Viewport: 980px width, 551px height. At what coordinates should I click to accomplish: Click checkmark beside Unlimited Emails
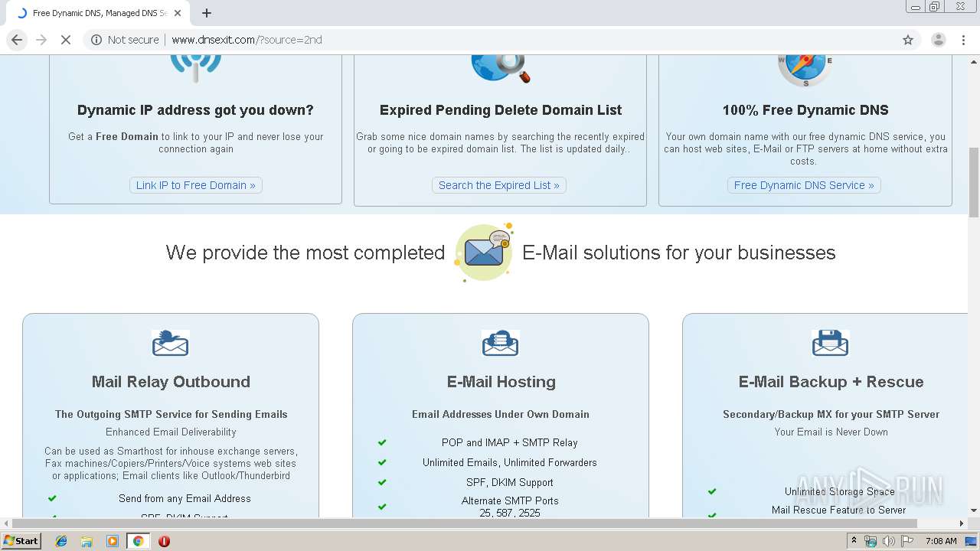point(382,462)
